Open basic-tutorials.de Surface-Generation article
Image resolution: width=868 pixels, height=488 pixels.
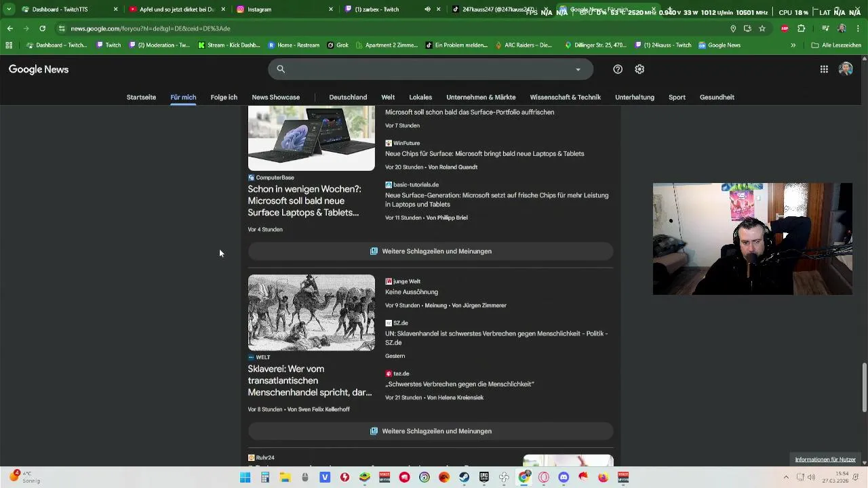(x=496, y=199)
